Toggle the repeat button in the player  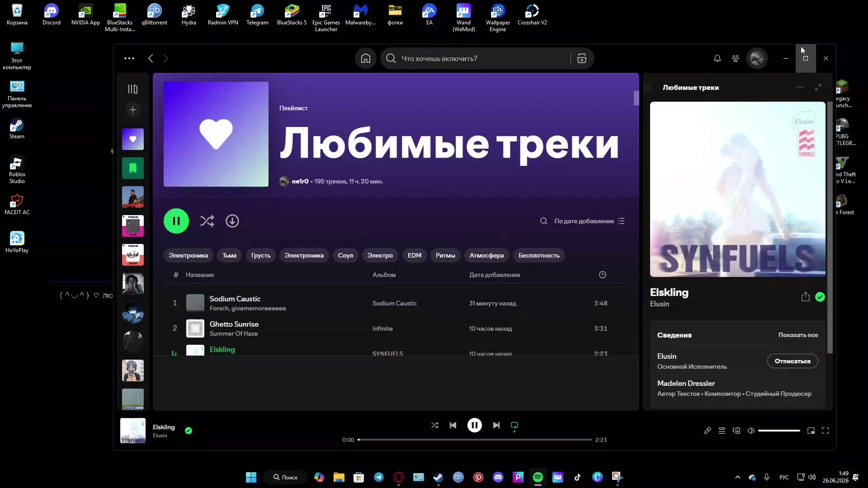click(514, 425)
